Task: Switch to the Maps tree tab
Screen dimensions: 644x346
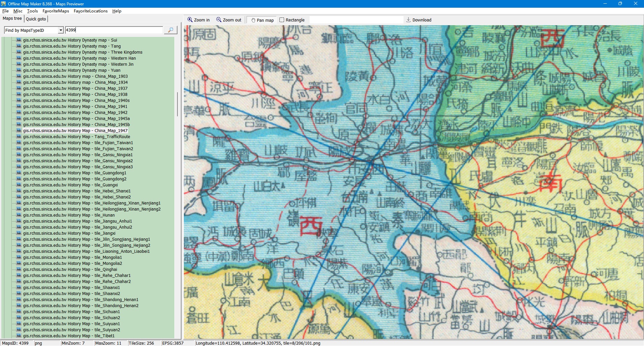Action: (x=12, y=19)
